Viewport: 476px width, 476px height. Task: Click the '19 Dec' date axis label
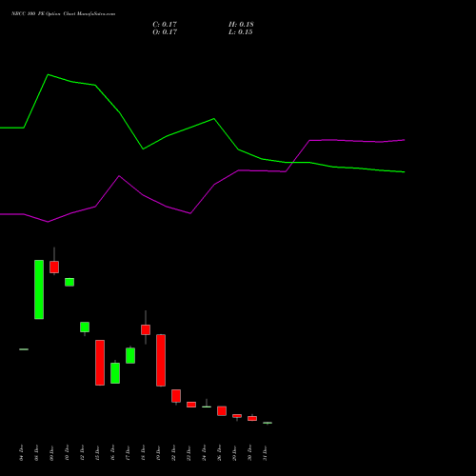click(158, 453)
